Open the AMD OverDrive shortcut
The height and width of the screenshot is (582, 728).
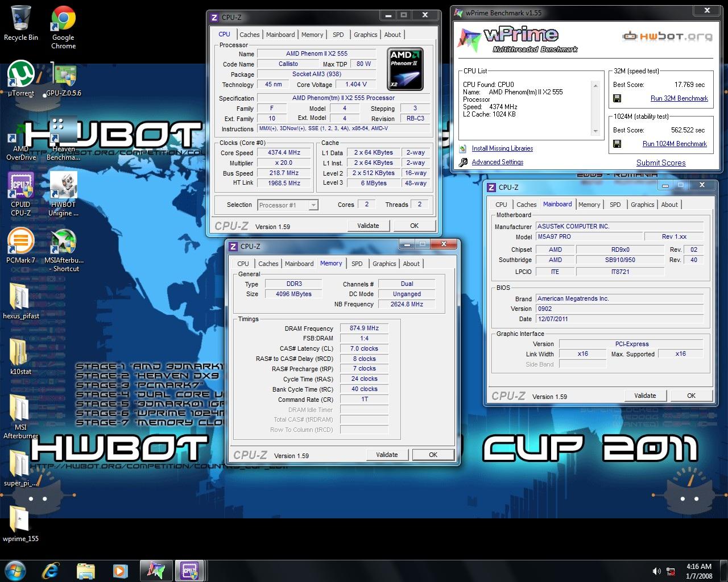[21, 142]
